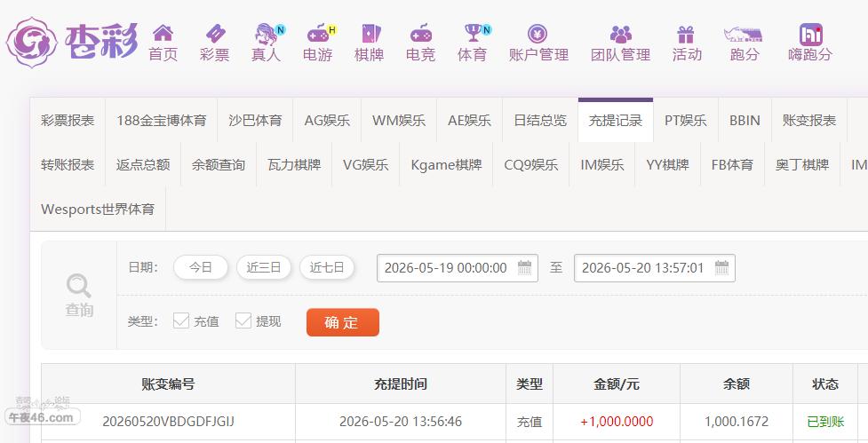Click the 今日 date shortcut button

tap(201, 268)
